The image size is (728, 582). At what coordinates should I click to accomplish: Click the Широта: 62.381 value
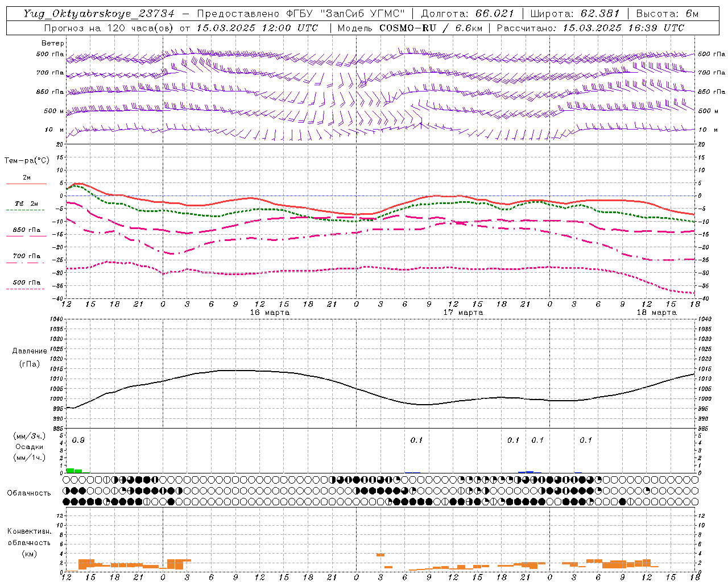[574, 14]
